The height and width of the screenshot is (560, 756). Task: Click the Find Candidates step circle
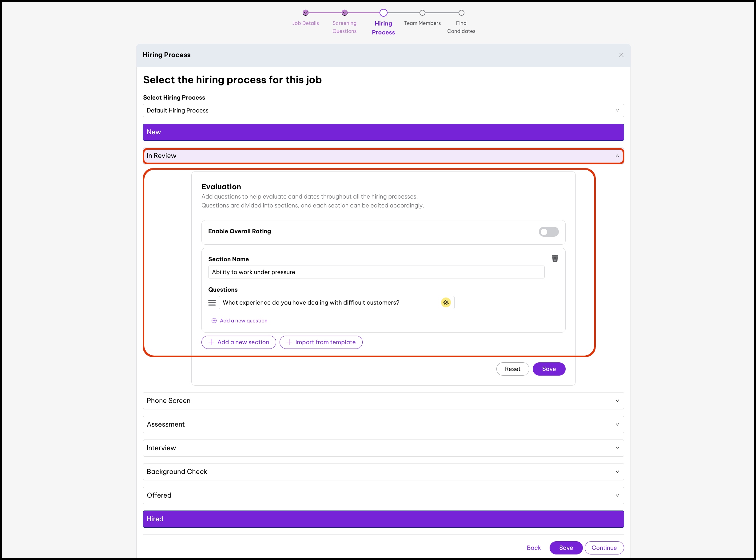pyautogui.click(x=461, y=13)
